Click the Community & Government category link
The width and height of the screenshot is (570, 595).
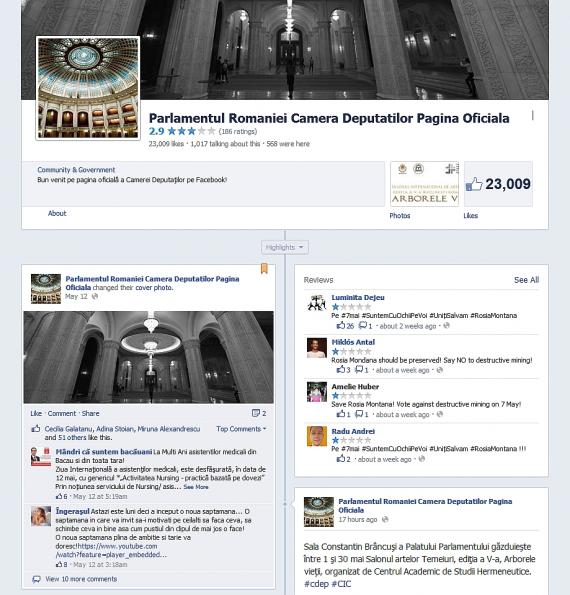click(76, 170)
